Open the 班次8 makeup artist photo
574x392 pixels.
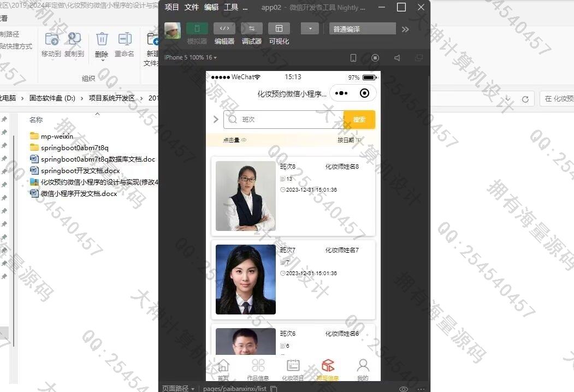coord(246,196)
